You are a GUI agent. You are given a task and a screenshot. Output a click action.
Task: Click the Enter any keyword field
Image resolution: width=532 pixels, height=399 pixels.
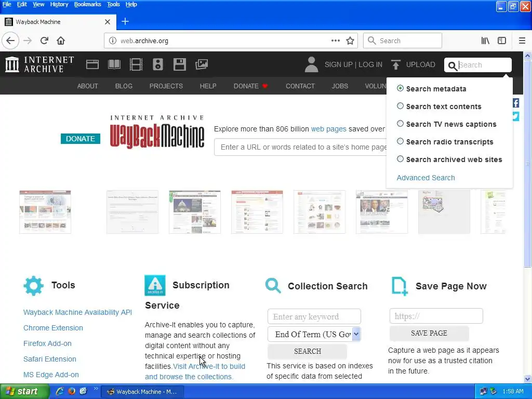[314, 316]
